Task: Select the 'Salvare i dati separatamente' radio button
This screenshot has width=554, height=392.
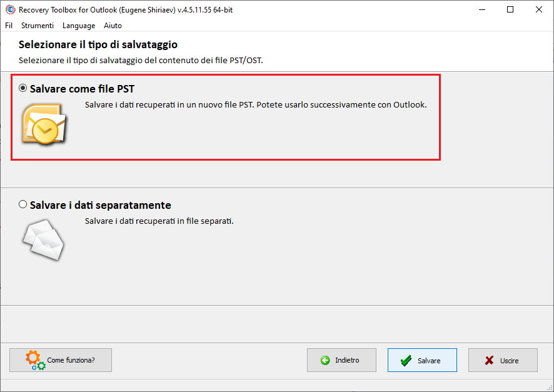Action: (23, 204)
